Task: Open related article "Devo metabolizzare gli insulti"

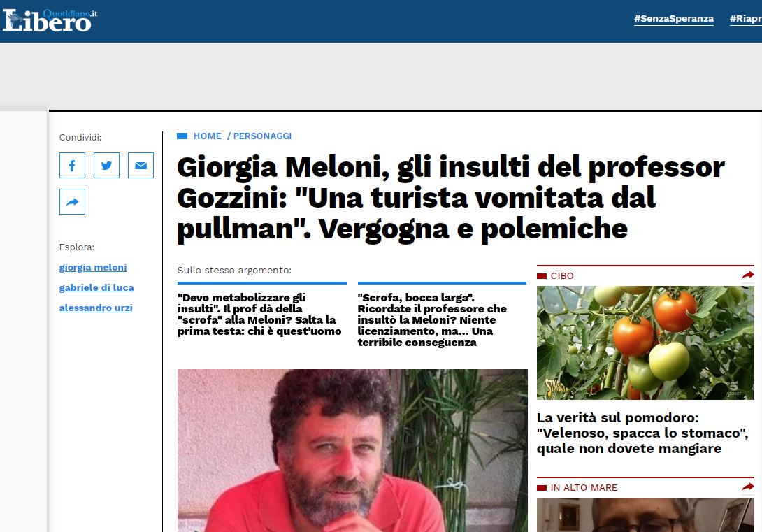Action: pyautogui.click(x=259, y=315)
